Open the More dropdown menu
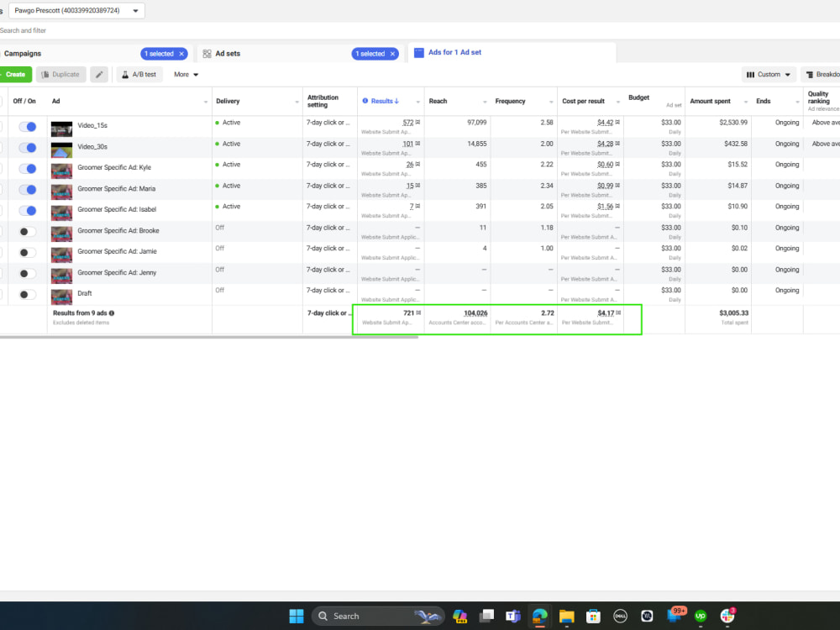The image size is (840, 630). click(186, 75)
